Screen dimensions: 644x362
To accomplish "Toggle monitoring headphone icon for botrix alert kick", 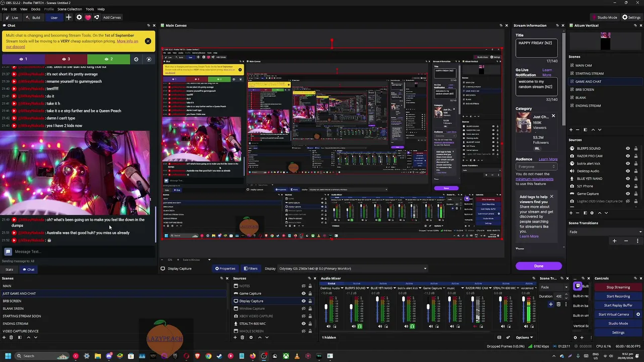I will click(412, 326).
